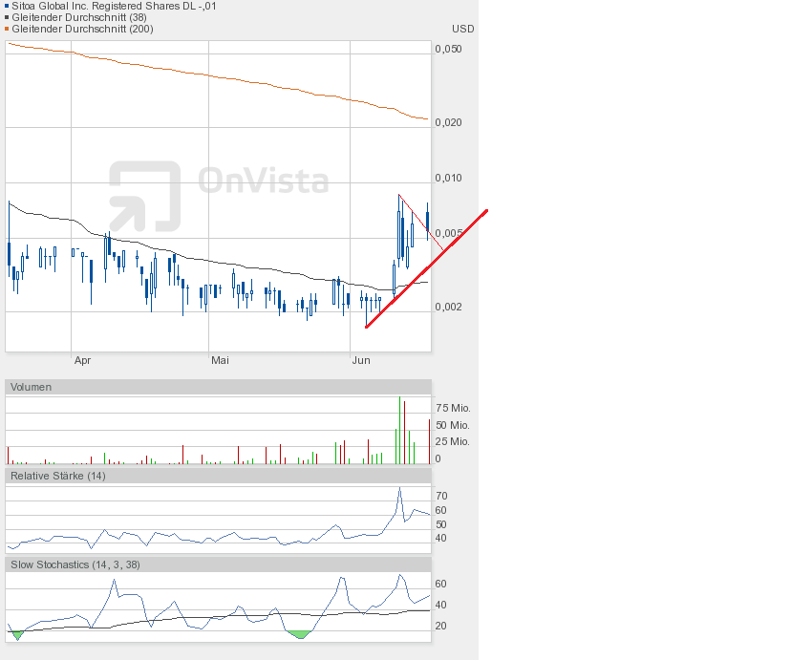Viewport: 812px width, 660px height.
Task: Click the blue Sitoa Global legend square
Action: click(x=7, y=6)
